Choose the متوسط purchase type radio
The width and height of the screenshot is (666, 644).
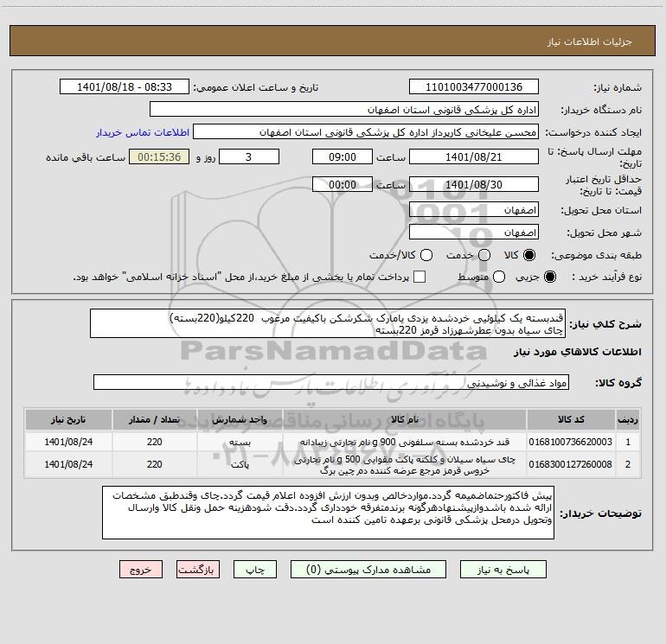[499, 277]
